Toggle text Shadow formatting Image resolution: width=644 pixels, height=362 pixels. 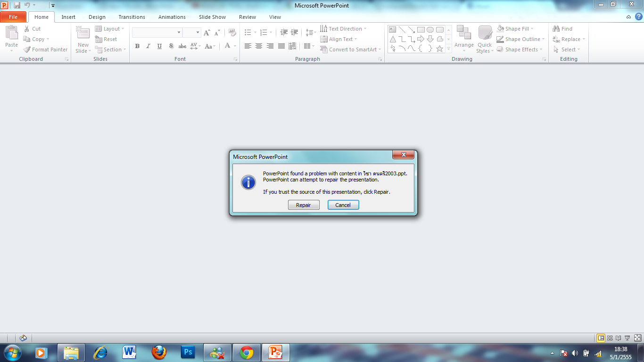171,46
